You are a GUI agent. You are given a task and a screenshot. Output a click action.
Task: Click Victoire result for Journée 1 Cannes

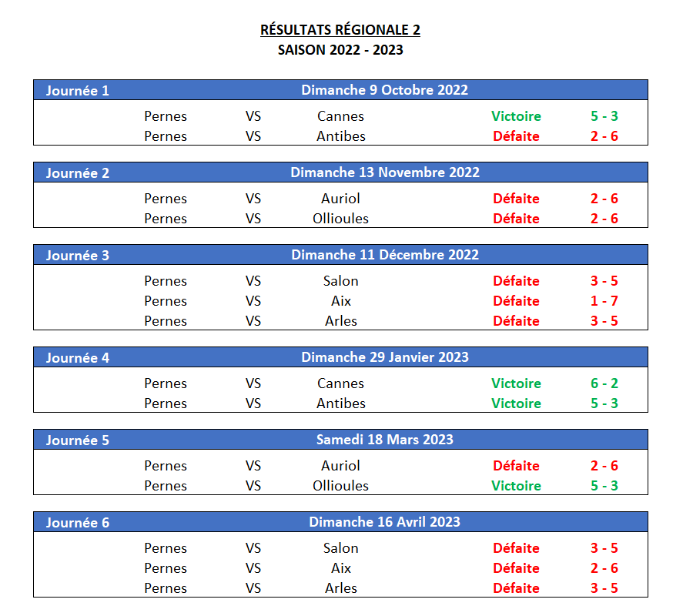click(x=516, y=116)
